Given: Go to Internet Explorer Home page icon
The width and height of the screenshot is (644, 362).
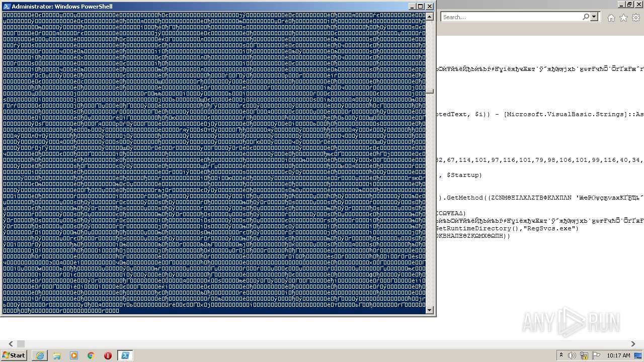Looking at the screenshot, I should (611, 18).
